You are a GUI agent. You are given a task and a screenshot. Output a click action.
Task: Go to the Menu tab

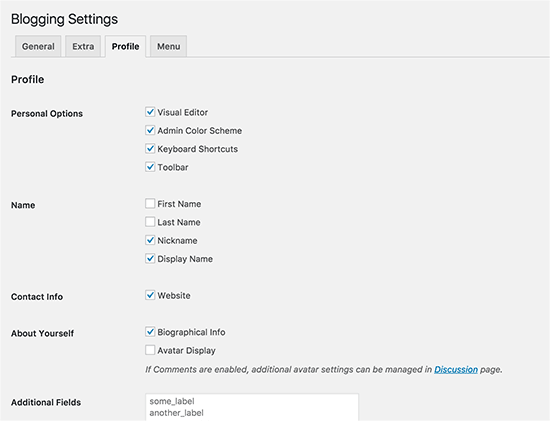click(x=168, y=46)
